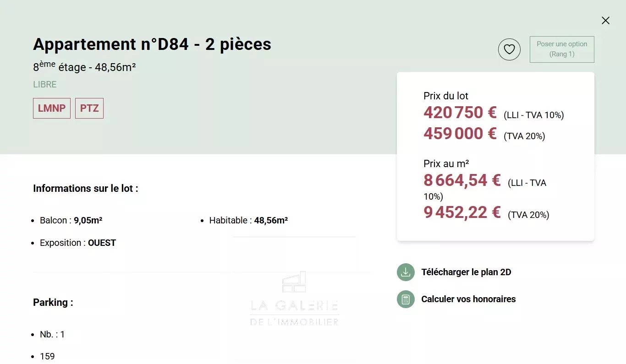
Task: Click the green download icon for the 2D plan
Action: [x=406, y=272]
